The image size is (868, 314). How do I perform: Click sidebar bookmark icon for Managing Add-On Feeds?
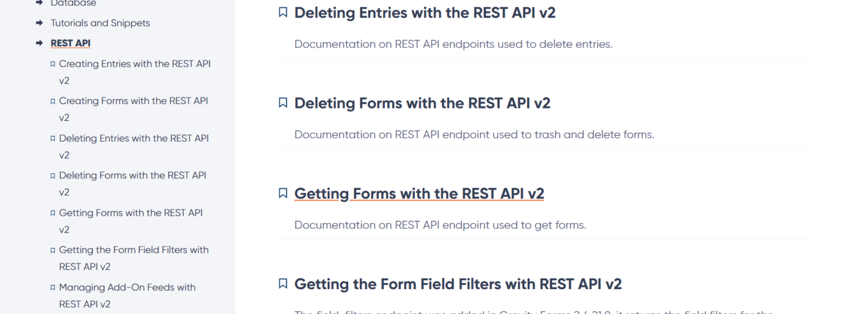[x=53, y=288]
